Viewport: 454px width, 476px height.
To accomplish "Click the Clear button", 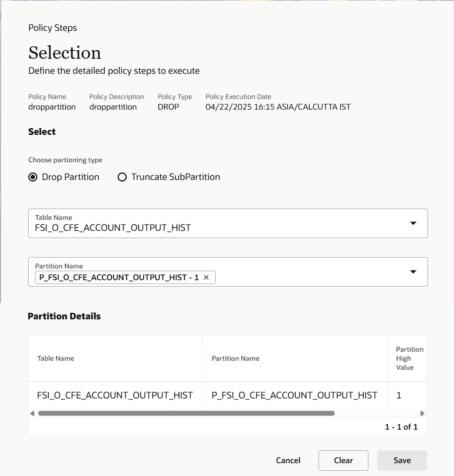I will coord(343,460).
